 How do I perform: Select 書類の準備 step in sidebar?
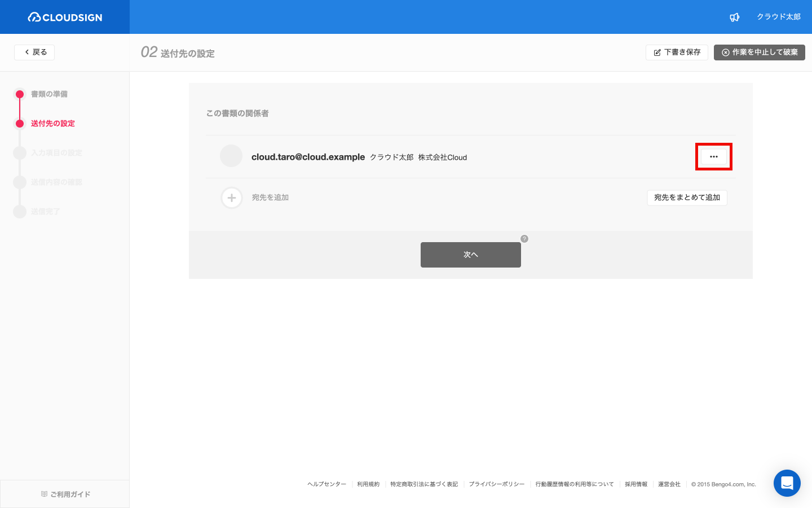(x=49, y=94)
